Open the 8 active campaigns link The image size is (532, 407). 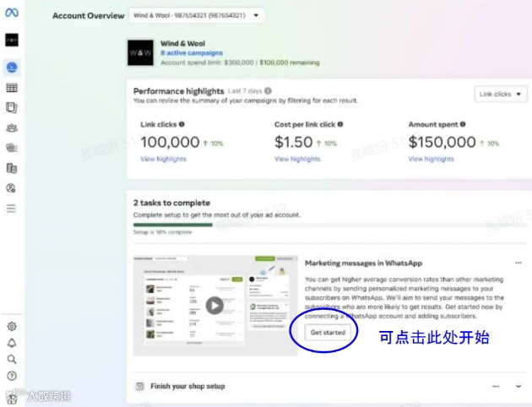point(192,53)
